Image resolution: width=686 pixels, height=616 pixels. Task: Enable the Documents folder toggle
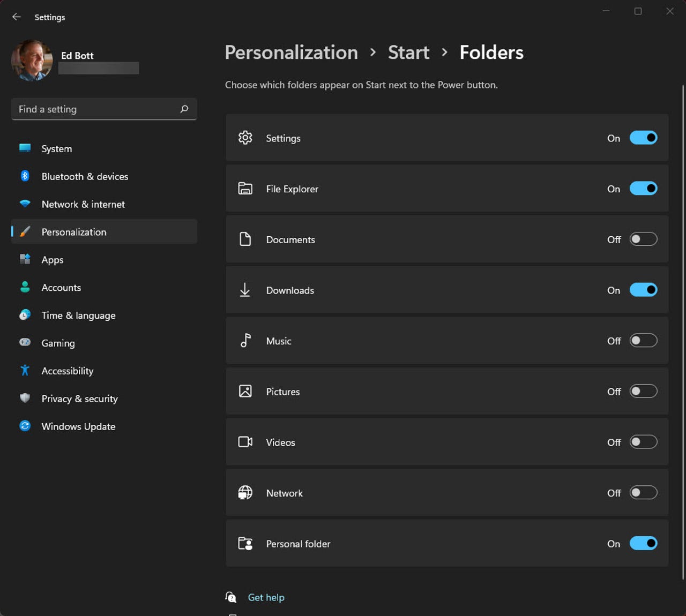[643, 239]
